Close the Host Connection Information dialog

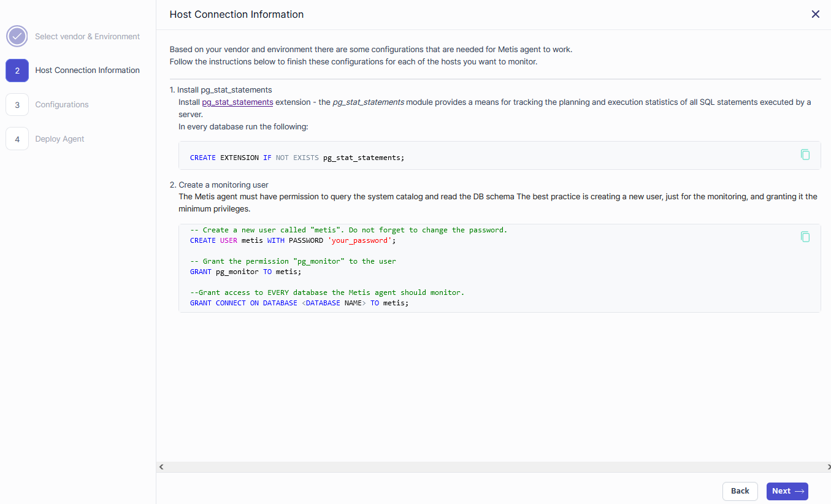click(815, 14)
